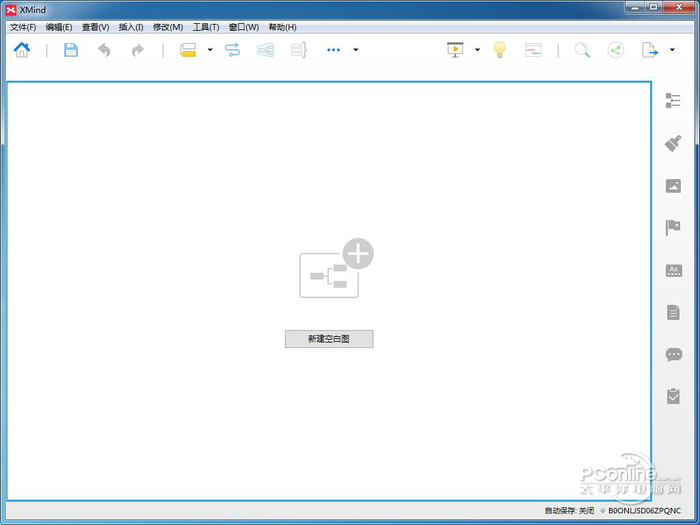This screenshot has height=525, width=700.
Task: Open the Notes panel icon
Action: pyautogui.click(x=673, y=312)
